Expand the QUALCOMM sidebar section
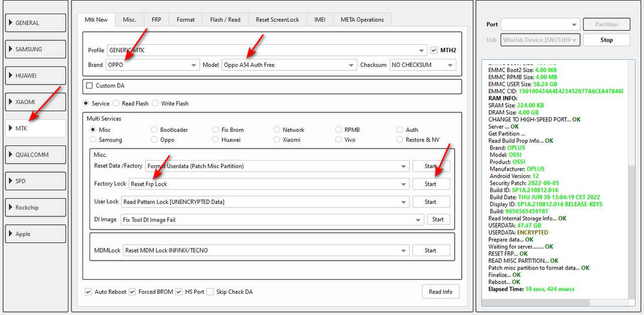This screenshot has width=644, height=315. point(35,154)
